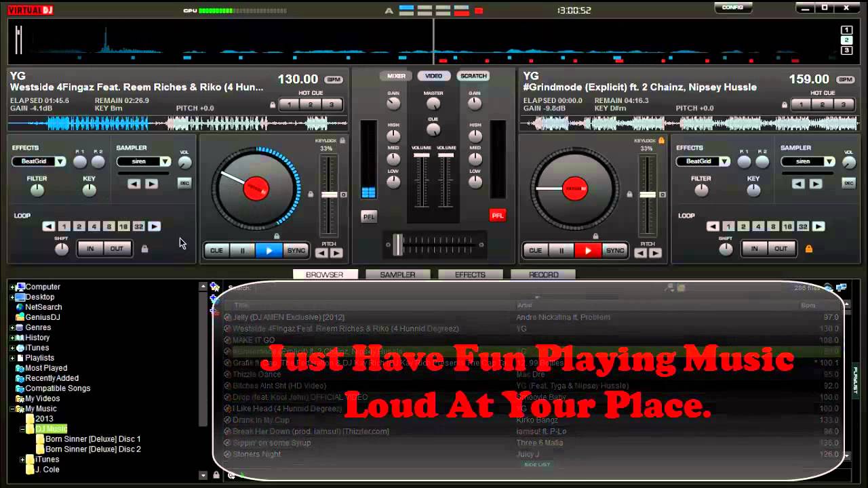Screen dimensions: 868x488
Task: Click the left deck jog wheel platter
Action: click(x=256, y=188)
